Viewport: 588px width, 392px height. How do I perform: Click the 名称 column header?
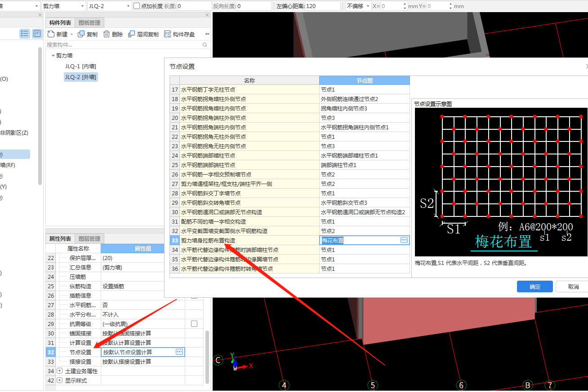249,80
